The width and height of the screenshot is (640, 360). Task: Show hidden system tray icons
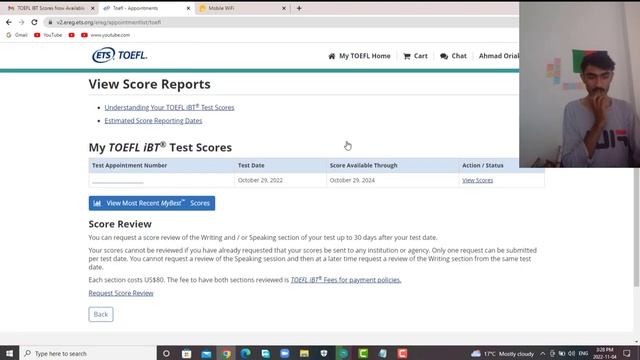click(542, 354)
